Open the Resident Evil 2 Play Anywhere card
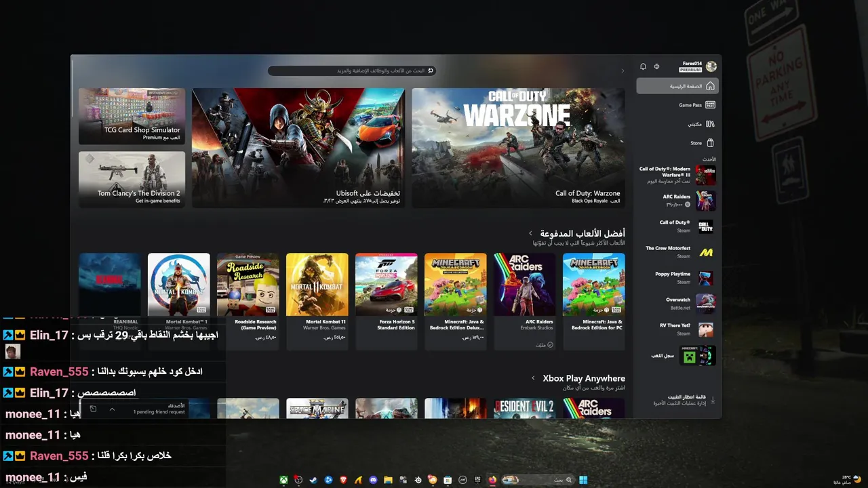Image resolution: width=868 pixels, height=488 pixels. [525, 408]
